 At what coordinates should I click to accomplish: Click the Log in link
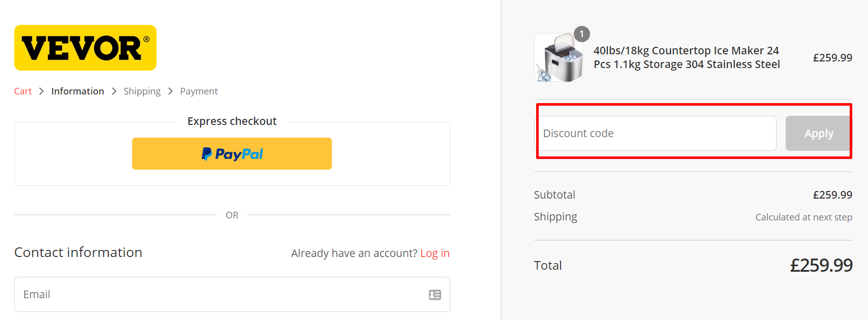pyautogui.click(x=435, y=252)
